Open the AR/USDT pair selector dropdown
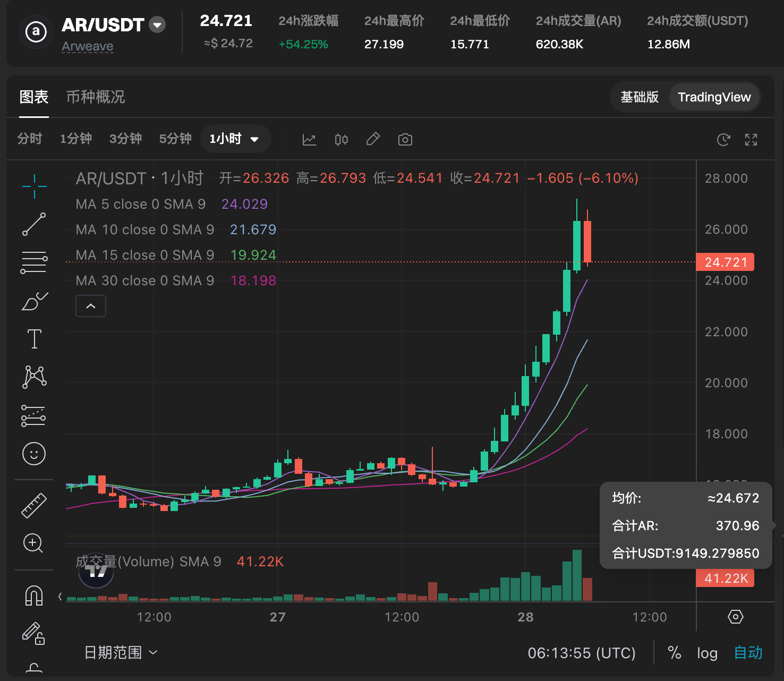Screen dimensions: 784x681 [x=157, y=25]
